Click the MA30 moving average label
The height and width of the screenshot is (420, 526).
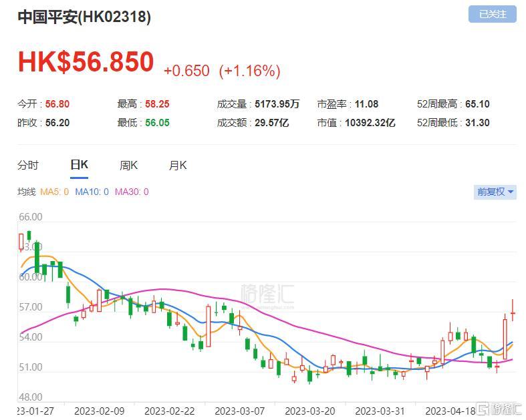[x=132, y=192]
